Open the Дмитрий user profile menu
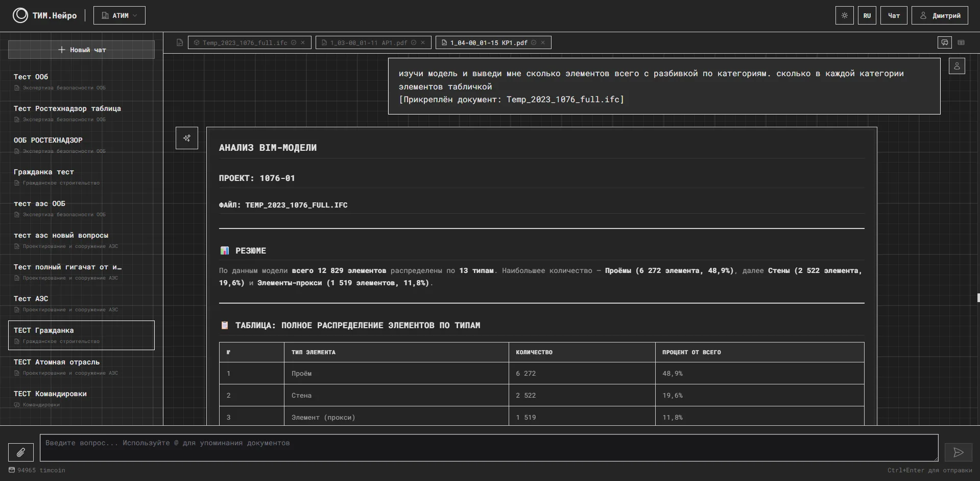The image size is (980, 481). click(x=940, y=15)
